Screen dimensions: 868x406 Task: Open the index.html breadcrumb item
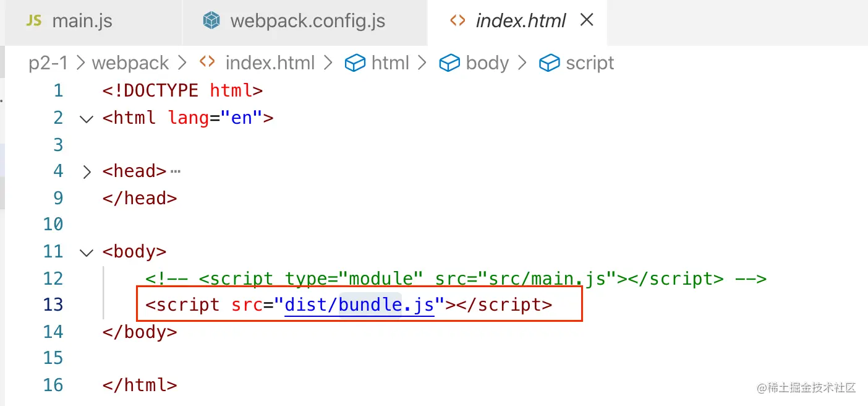(x=270, y=63)
